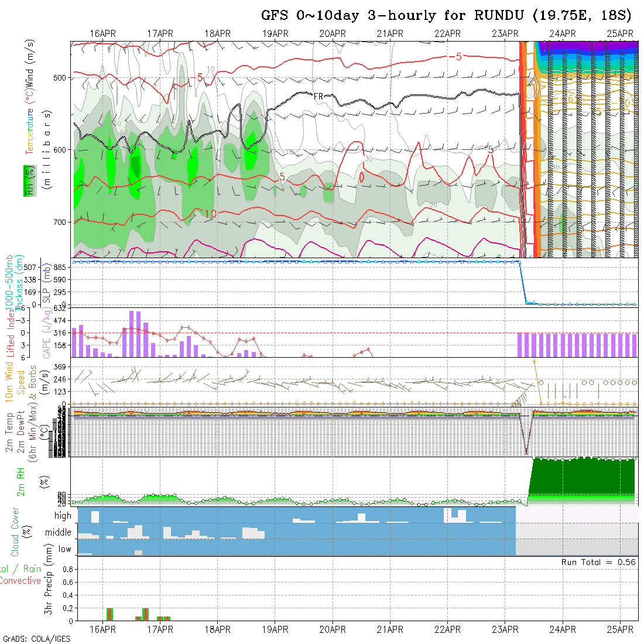Click the 'CAPE (J/kg)' axis label
This screenshot has width=644, height=644.
pos(46,334)
